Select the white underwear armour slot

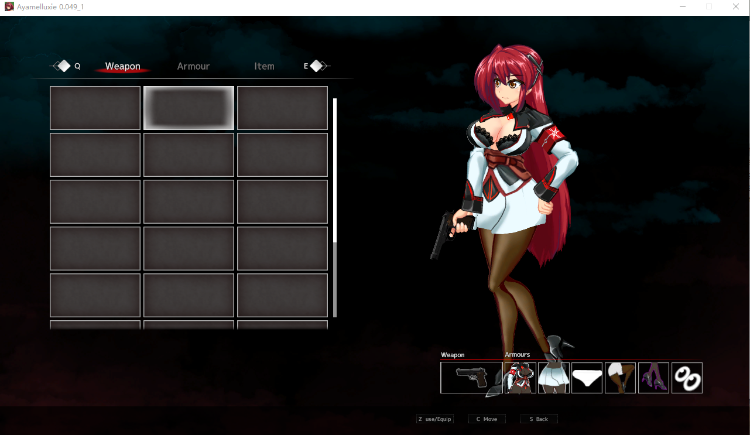tap(587, 378)
